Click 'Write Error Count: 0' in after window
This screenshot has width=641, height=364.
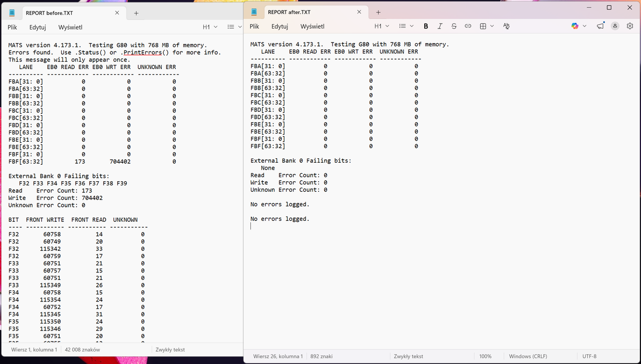(289, 183)
